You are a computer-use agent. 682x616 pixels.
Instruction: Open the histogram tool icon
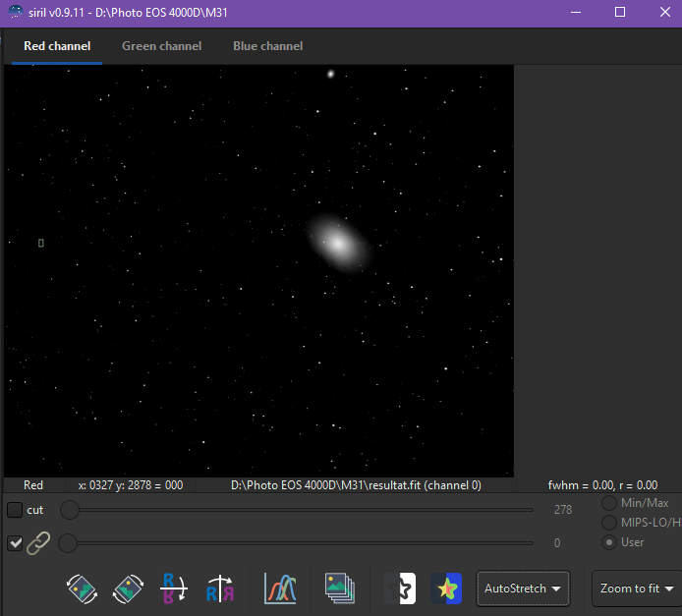click(280, 588)
